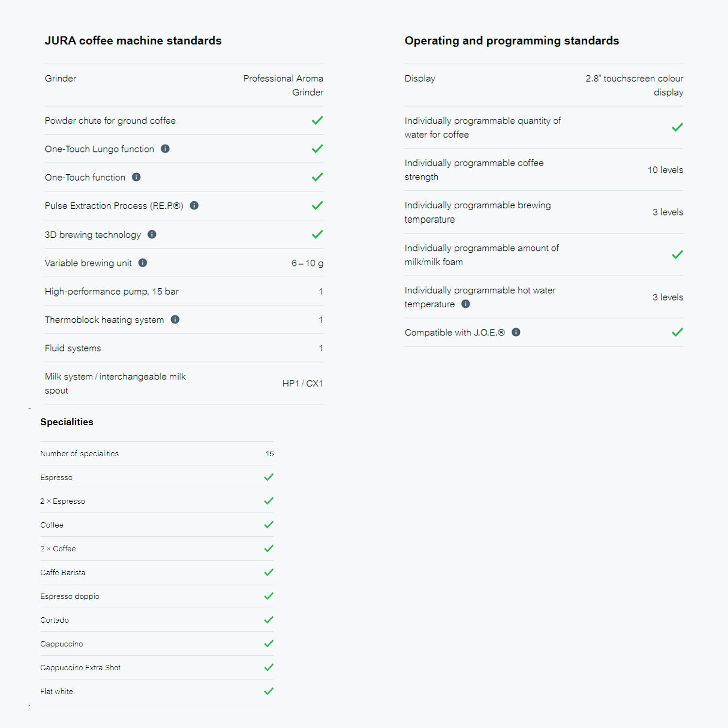Show info about 3D brewing technology
The height and width of the screenshot is (728, 728).
(152, 234)
